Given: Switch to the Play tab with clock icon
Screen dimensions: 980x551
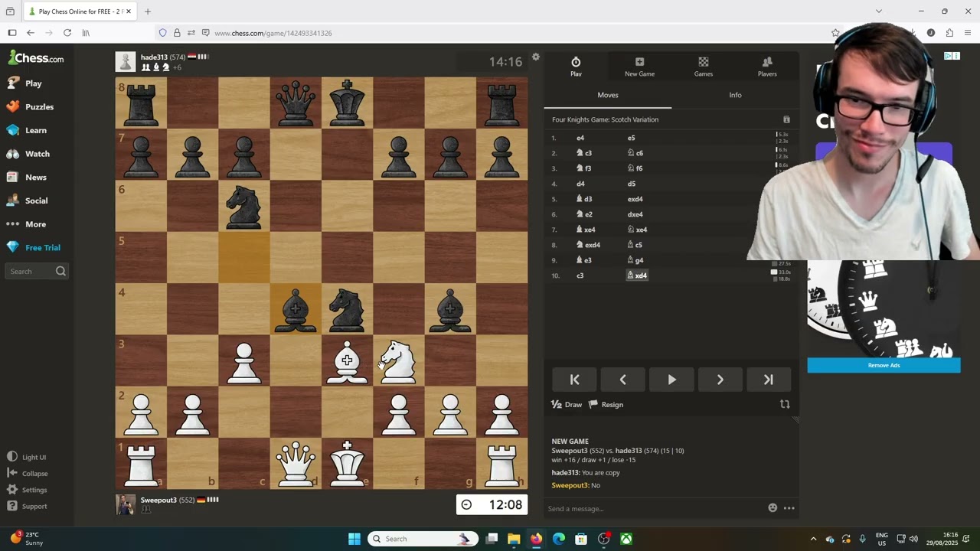Looking at the screenshot, I should tap(576, 67).
